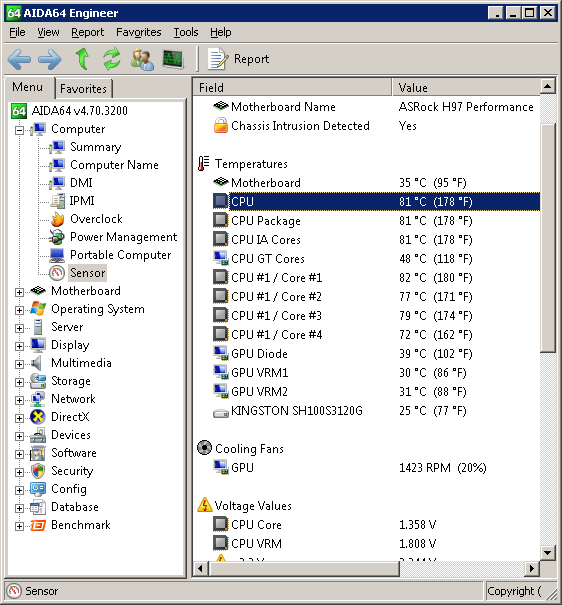Expand the DirectX tree node
The height and width of the screenshot is (605, 562).
pyautogui.click(x=19, y=418)
